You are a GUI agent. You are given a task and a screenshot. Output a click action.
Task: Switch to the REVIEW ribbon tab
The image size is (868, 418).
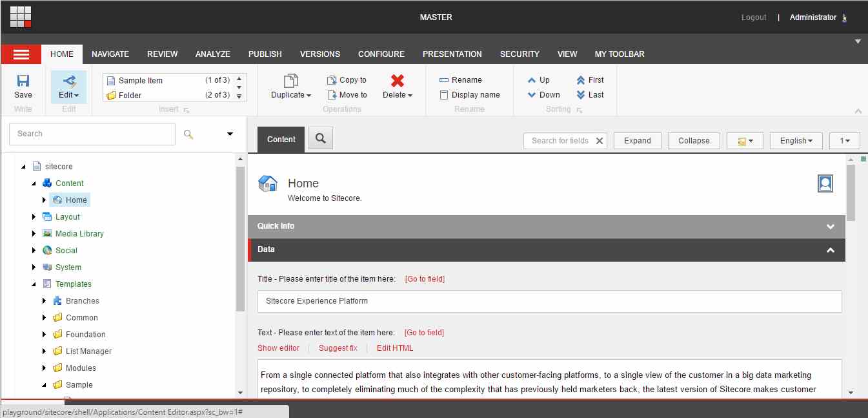click(x=162, y=54)
